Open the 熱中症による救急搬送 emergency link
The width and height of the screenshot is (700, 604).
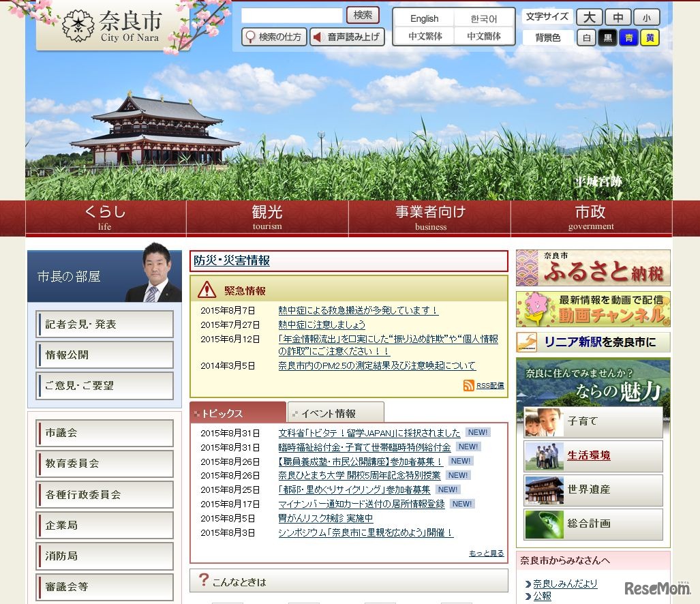pyautogui.click(x=358, y=310)
